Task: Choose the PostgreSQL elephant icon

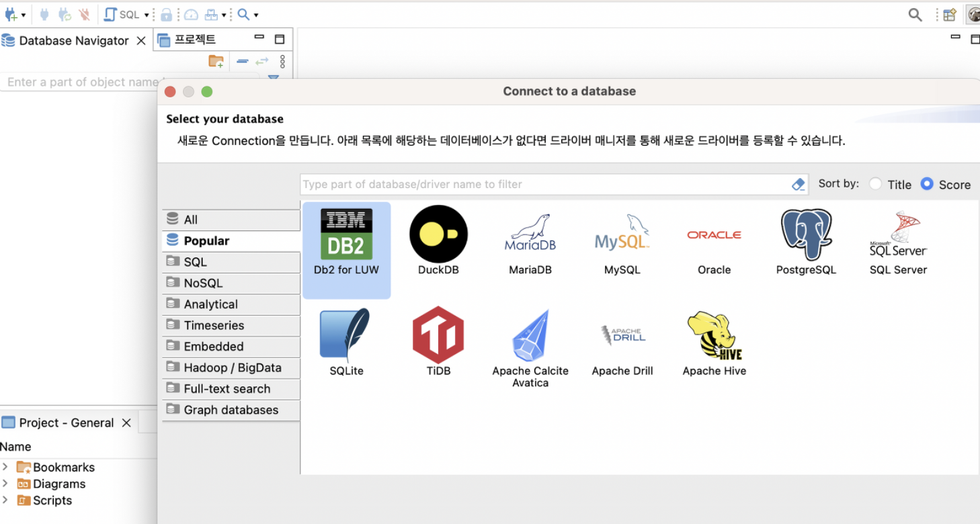Action: [806, 234]
